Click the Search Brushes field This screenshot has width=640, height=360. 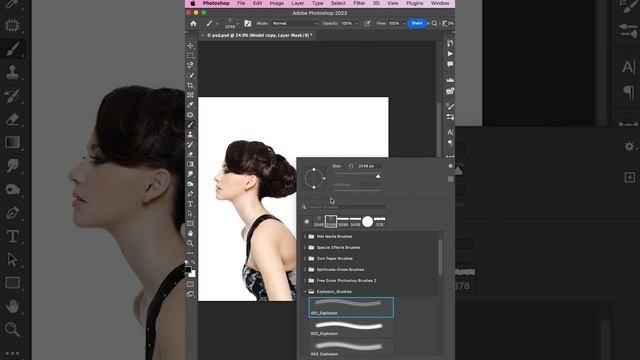coord(347,207)
